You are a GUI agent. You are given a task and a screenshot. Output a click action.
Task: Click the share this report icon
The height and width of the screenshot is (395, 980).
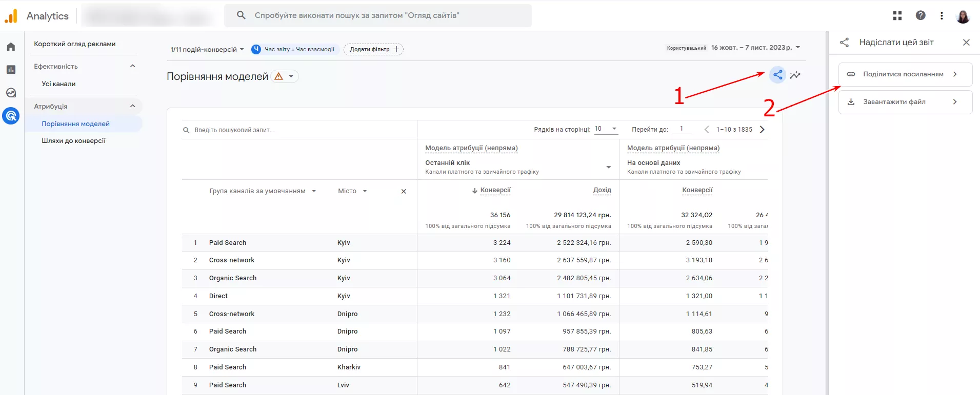pos(778,75)
